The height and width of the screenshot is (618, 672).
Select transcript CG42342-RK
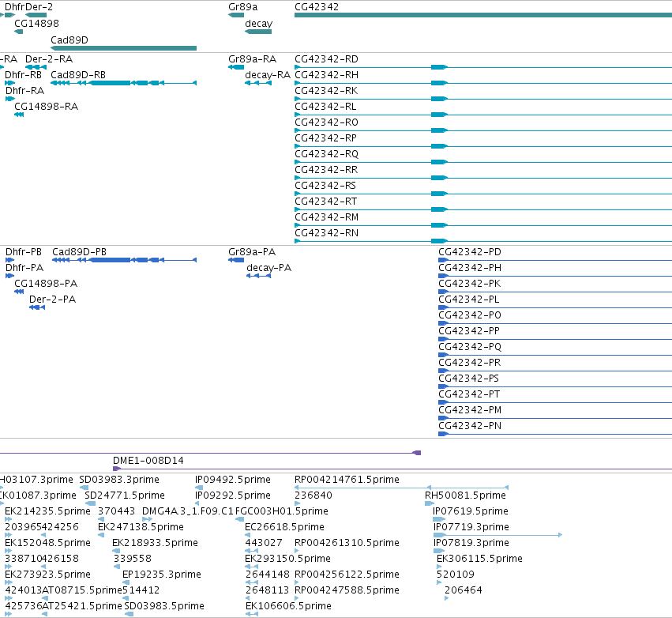click(326, 91)
